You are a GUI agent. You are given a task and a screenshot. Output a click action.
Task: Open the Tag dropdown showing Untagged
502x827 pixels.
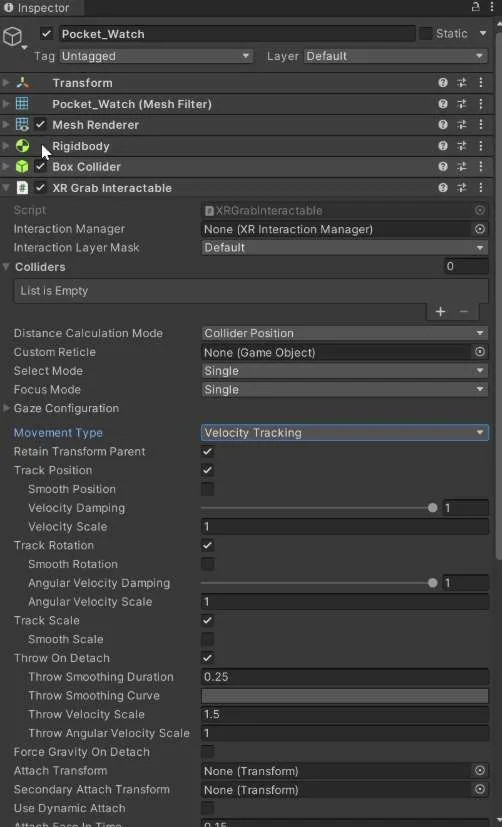point(156,56)
